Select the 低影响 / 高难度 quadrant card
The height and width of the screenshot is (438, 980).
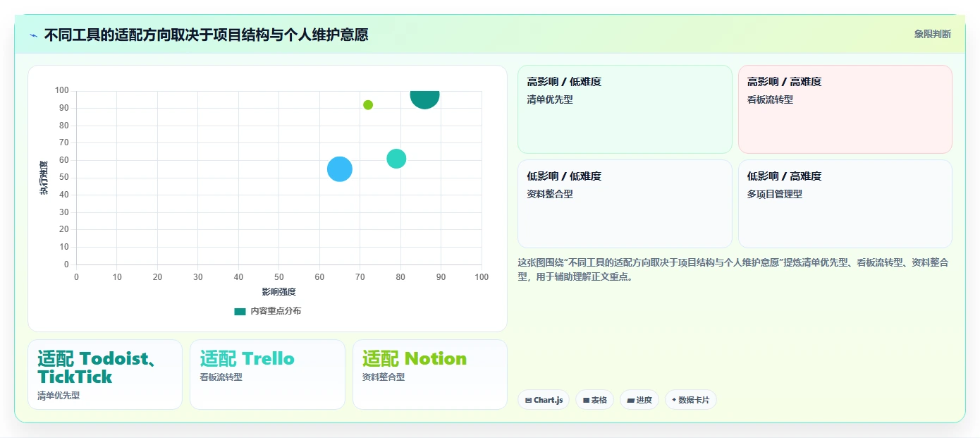coord(845,204)
